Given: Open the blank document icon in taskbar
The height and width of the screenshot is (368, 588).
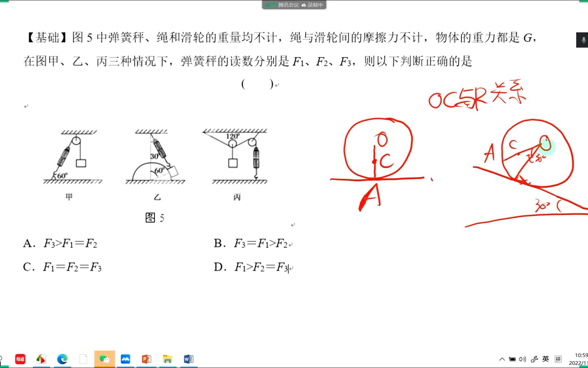Looking at the screenshot, I should pos(83,359).
